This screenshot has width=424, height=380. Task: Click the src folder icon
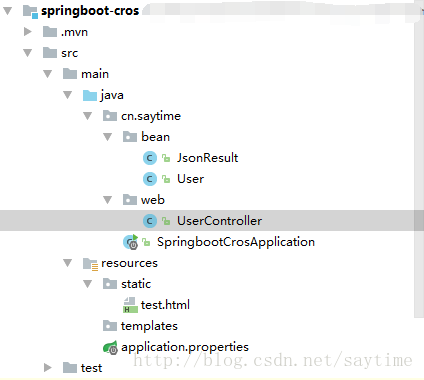(x=50, y=53)
